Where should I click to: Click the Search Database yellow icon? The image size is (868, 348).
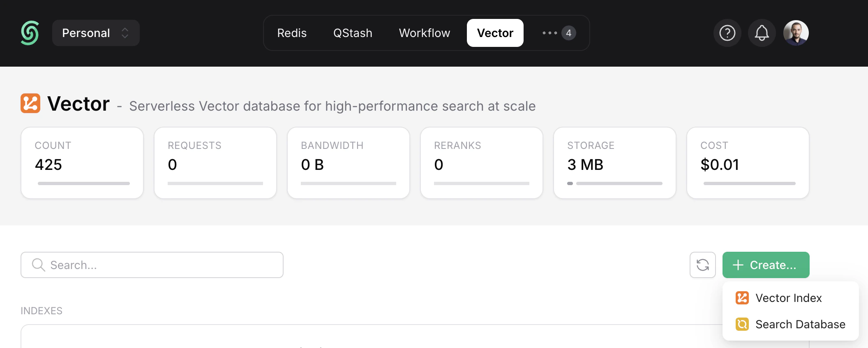[x=742, y=324]
